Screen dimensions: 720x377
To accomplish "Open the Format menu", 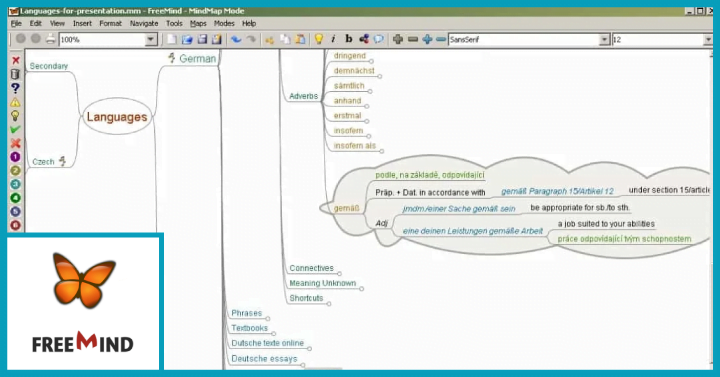I will (x=111, y=23).
